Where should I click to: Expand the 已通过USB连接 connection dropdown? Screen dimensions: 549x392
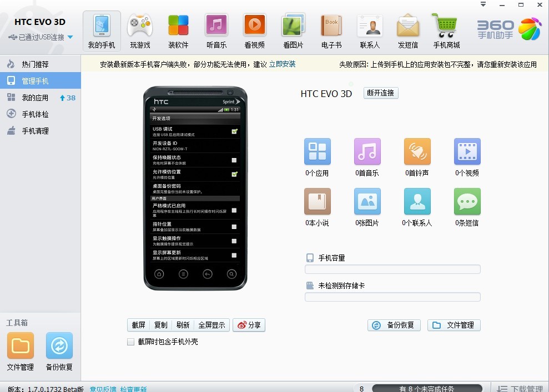(x=70, y=37)
